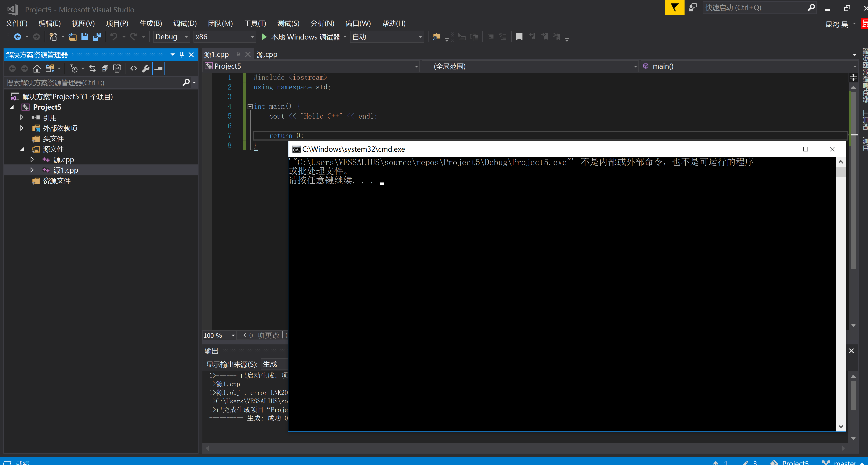Click the Navigate Backward arrow in toolbar

[17, 37]
